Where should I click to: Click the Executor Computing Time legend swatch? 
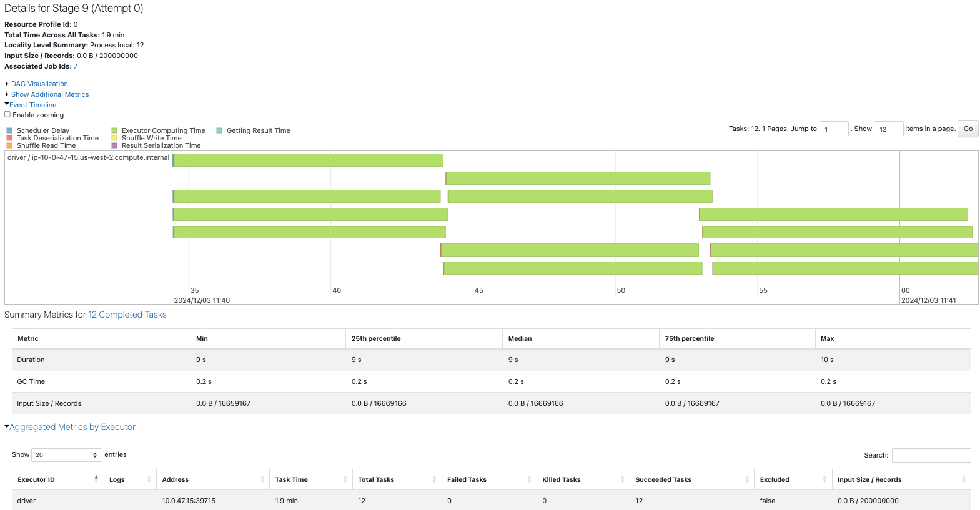114,130
